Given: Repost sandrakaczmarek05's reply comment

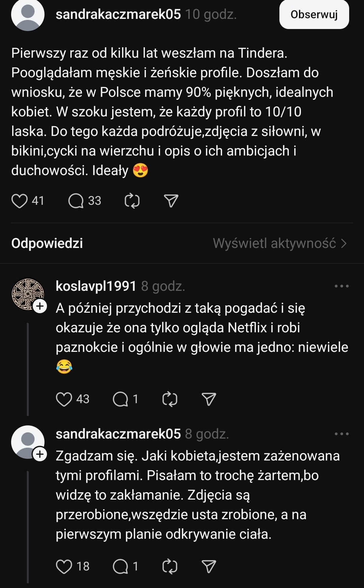Looking at the screenshot, I should (170, 566).
